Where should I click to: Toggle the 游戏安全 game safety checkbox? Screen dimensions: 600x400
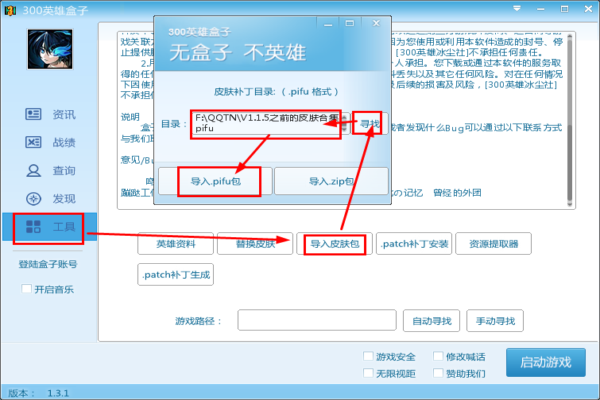368,356
